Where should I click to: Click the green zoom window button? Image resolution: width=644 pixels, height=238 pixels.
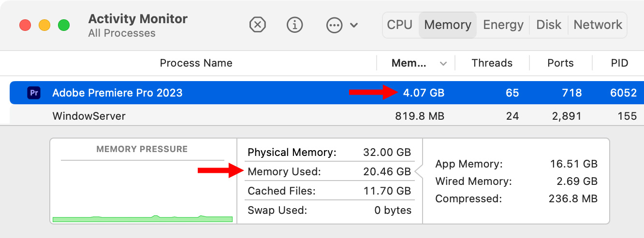64,25
